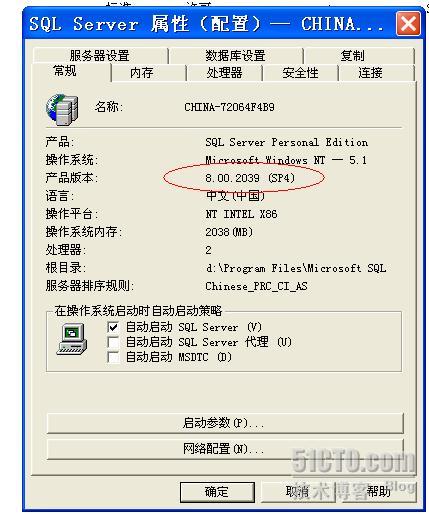429x514 pixels.
Task: Enable 自动启动 MSDTC checkbox
Action: click(113, 357)
